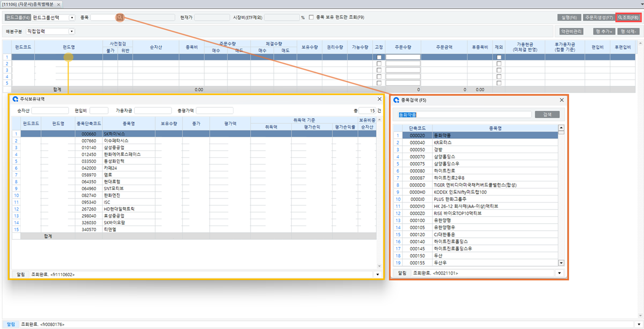The image size is (644, 329).
Task: Expand the 알림 dropdown in 종목검색 popup
Action: (558, 273)
